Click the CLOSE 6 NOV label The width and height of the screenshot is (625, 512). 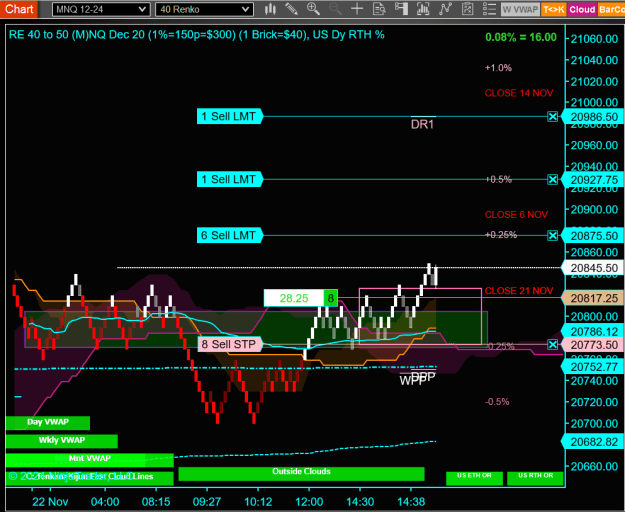(x=516, y=215)
